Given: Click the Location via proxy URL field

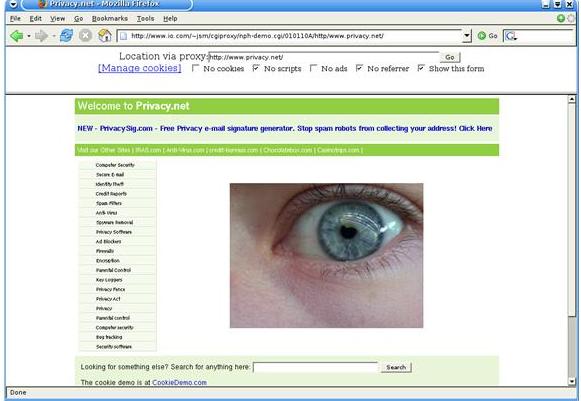Looking at the screenshot, I should click(x=324, y=57).
